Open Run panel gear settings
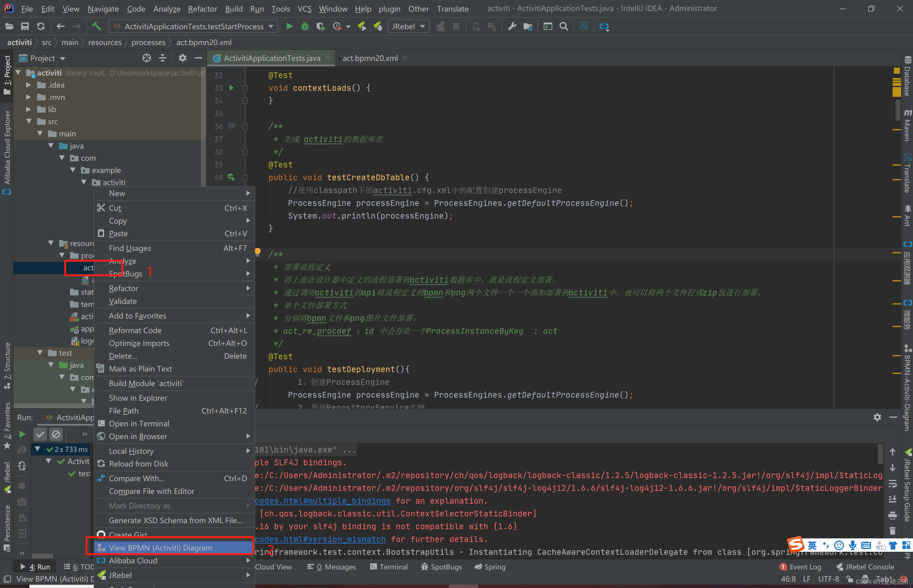The height and width of the screenshot is (588, 913). pyautogui.click(x=877, y=417)
